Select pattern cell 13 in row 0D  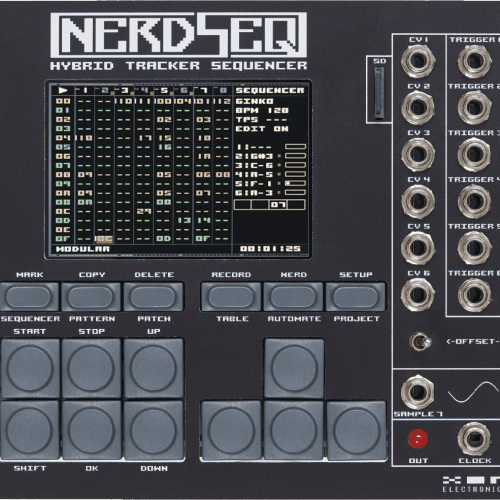(x=184, y=220)
